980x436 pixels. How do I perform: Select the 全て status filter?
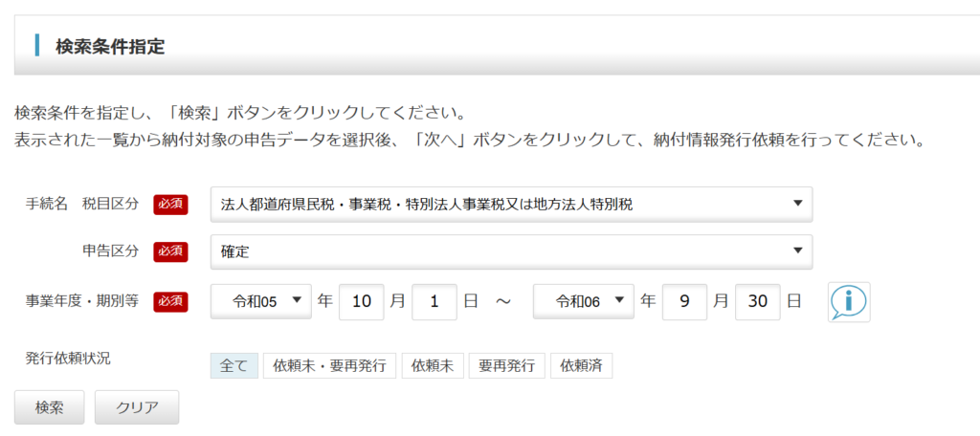(x=234, y=365)
